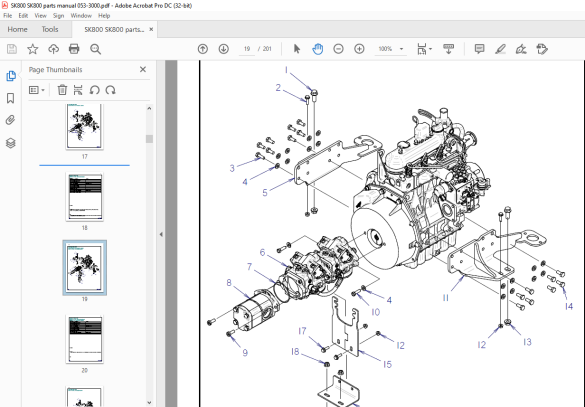Close the Page Thumbnails panel
The width and height of the screenshot is (585, 407).
click(143, 69)
